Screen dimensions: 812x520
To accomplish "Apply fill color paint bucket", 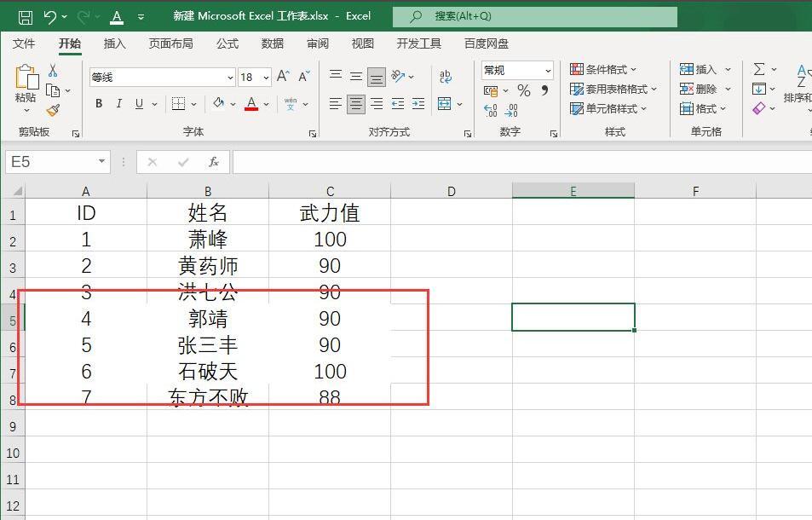I will coord(218,104).
